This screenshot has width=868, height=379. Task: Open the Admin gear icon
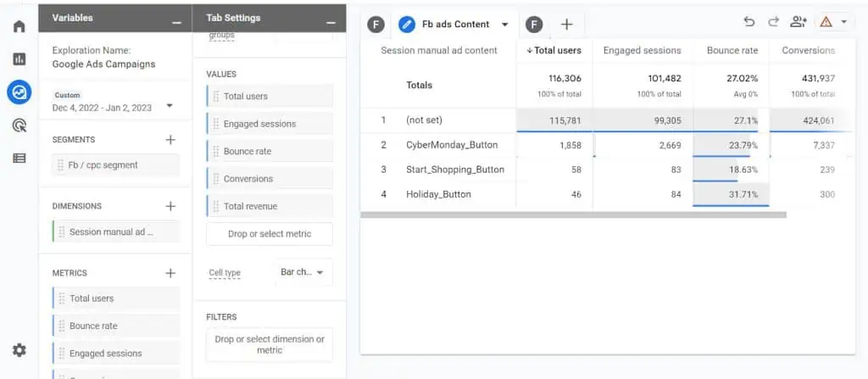(x=19, y=350)
